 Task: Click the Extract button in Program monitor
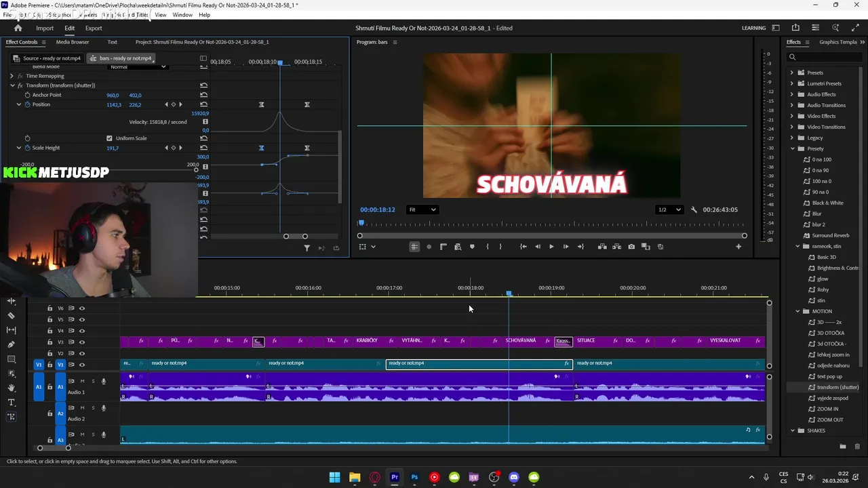pyautogui.click(x=617, y=247)
